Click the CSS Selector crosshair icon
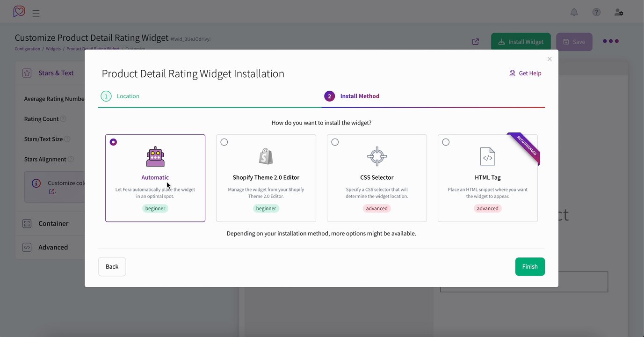The width and height of the screenshot is (644, 337). (x=377, y=156)
